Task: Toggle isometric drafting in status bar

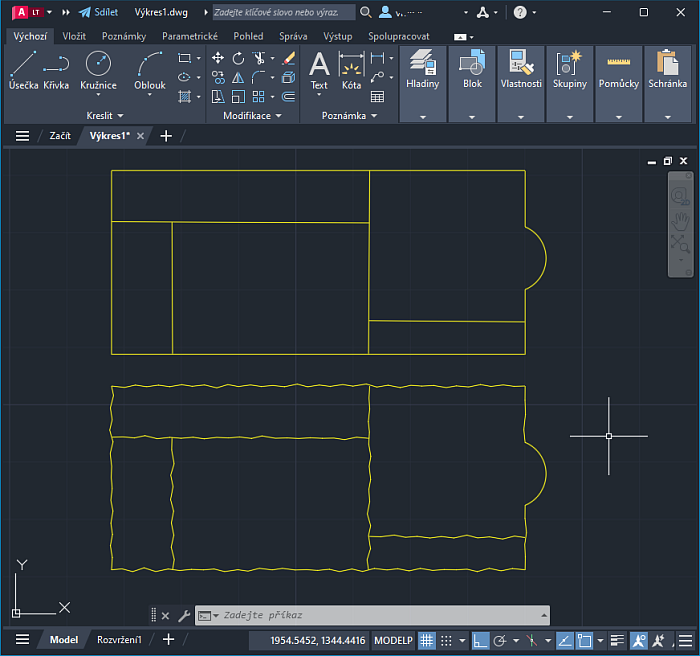Action: 532,641
